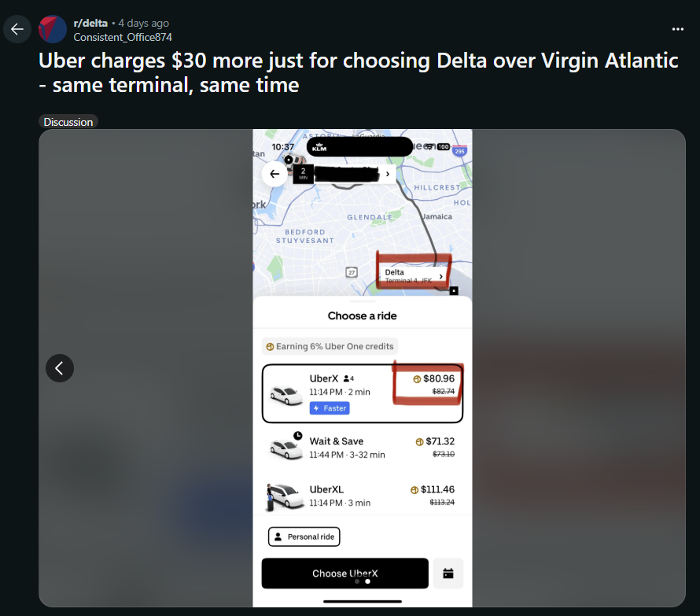Click the Wait & Save car icon
The height and width of the screenshot is (616, 700).
(x=286, y=447)
